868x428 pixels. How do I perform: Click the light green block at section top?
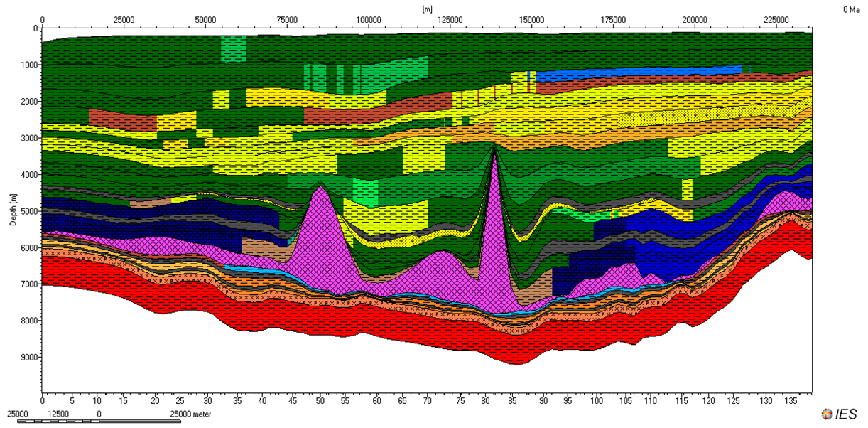(x=233, y=48)
